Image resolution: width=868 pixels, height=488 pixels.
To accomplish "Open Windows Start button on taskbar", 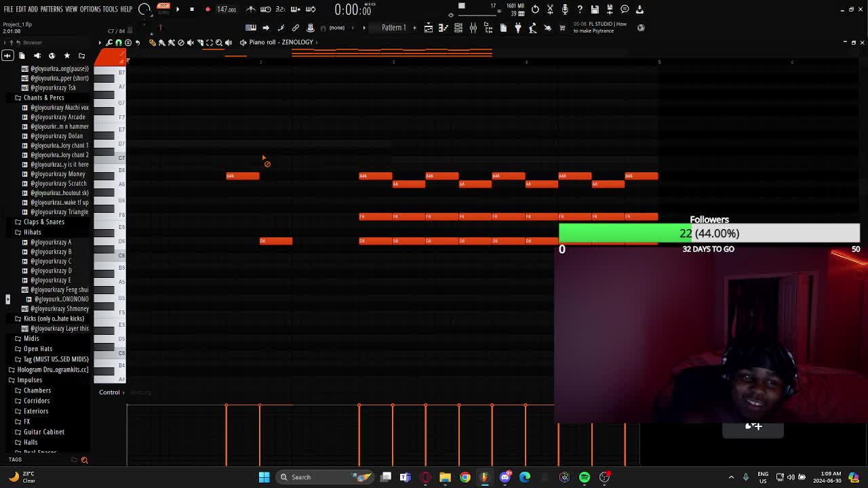I will point(264,477).
